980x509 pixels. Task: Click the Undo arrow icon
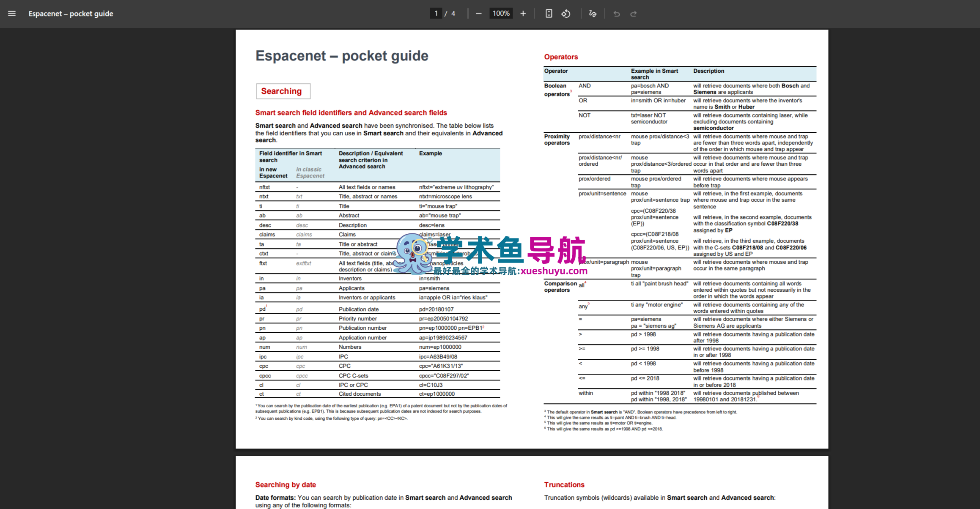click(x=617, y=14)
